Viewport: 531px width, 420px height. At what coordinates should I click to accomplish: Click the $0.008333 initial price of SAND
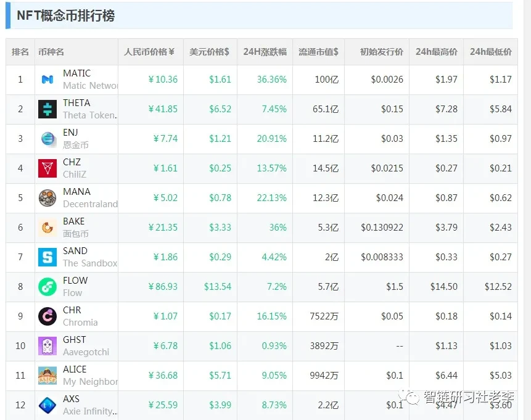382,257
